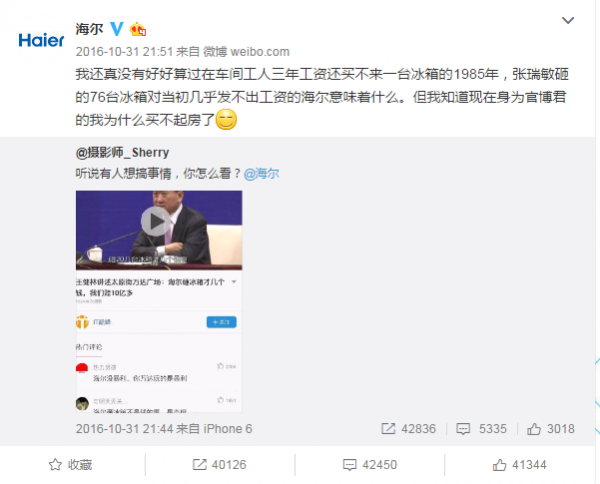Open @摄影师_Sherry profile link
600x484 pixels.
[122, 153]
